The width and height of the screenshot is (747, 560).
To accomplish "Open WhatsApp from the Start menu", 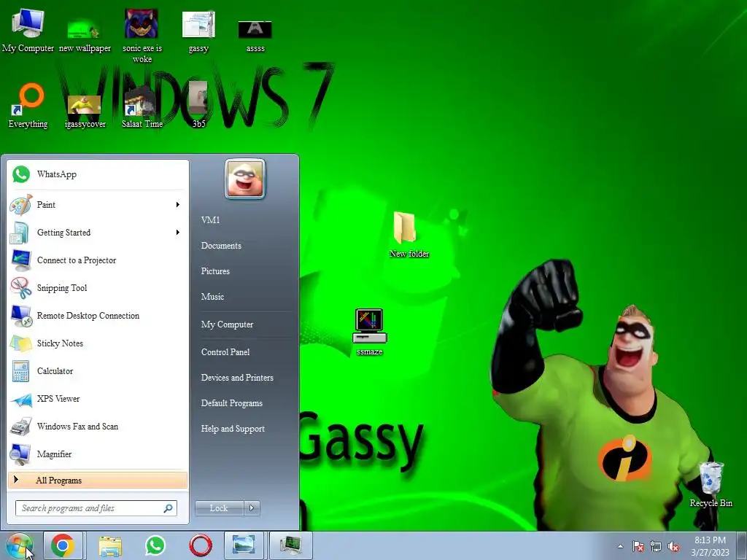I will [x=97, y=174].
